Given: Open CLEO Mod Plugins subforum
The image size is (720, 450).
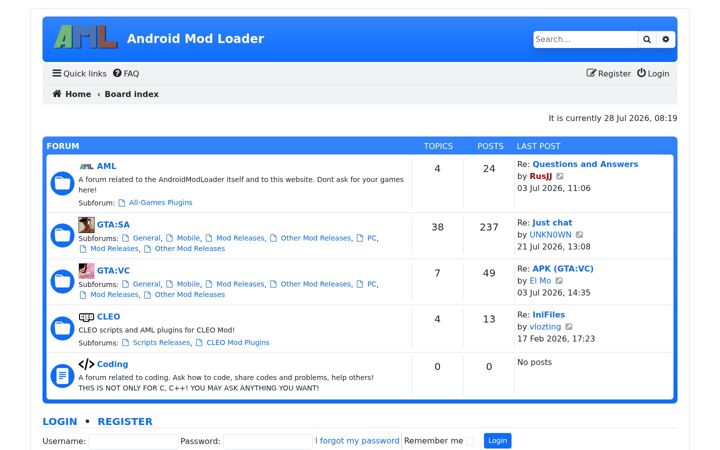Looking at the screenshot, I should 238,343.
